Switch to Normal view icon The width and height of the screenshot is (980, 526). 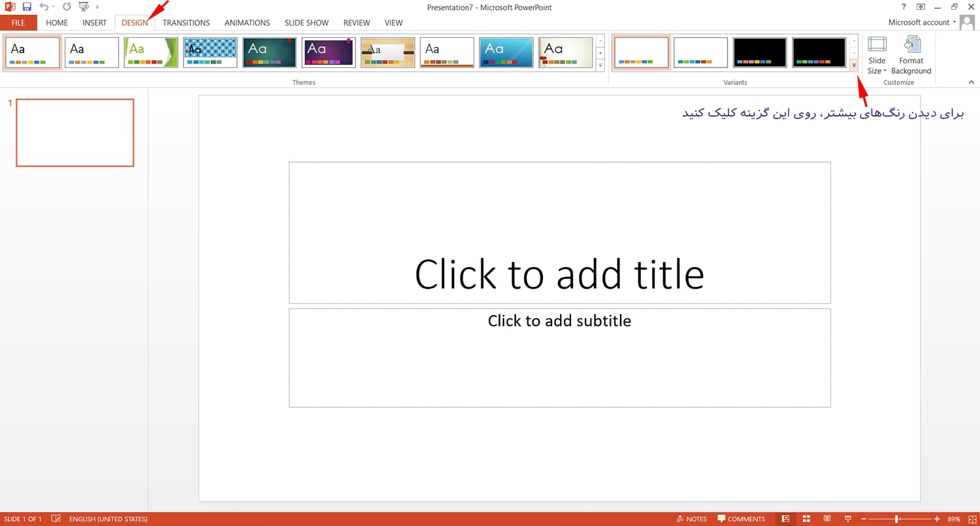point(786,519)
